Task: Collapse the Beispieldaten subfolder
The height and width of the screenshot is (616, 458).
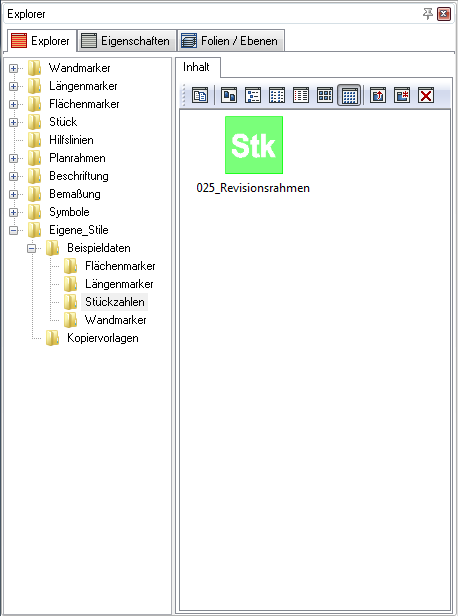Action: [31, 248]
